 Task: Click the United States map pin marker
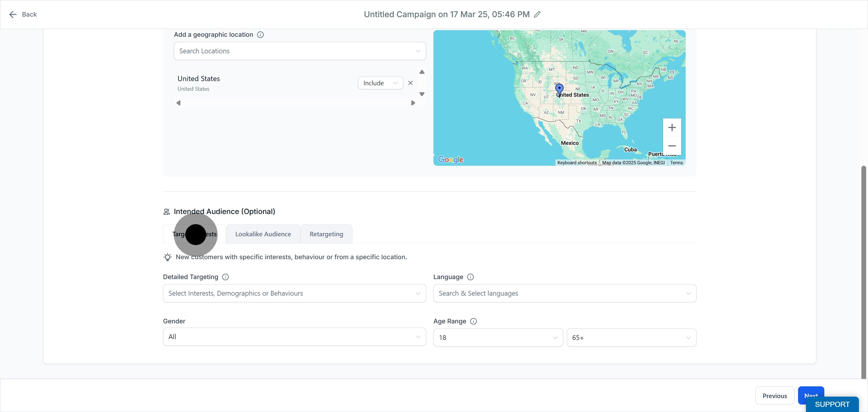pyautogui.click(x=559, y=90)
